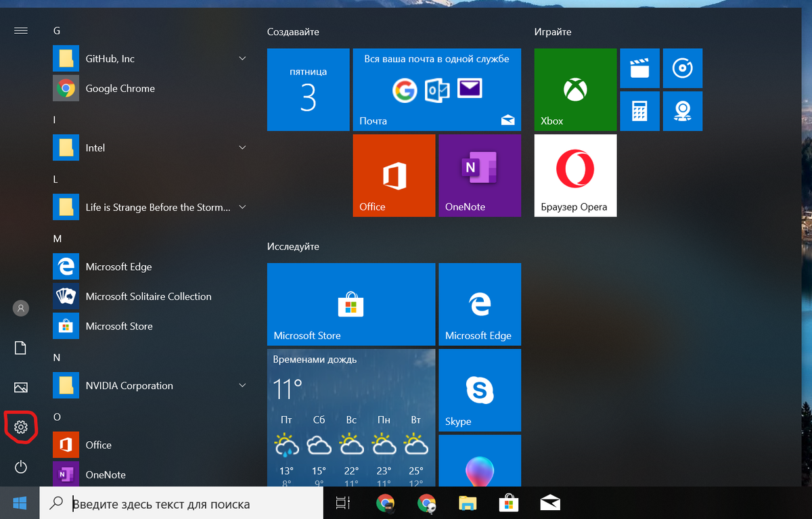The image size is (812, 519).
Task: Click the Power icon in the sidebar
Action: (20, 467)
